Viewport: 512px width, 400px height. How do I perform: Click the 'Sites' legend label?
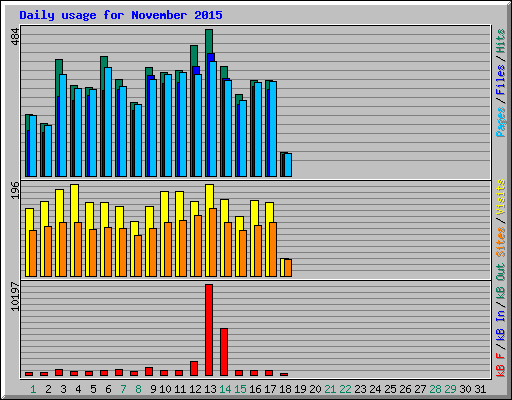click(x=501, y=242)
